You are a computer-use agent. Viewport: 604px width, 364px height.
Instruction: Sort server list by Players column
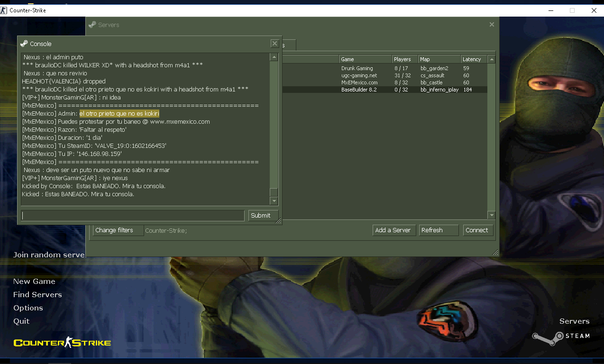point(405,59)
